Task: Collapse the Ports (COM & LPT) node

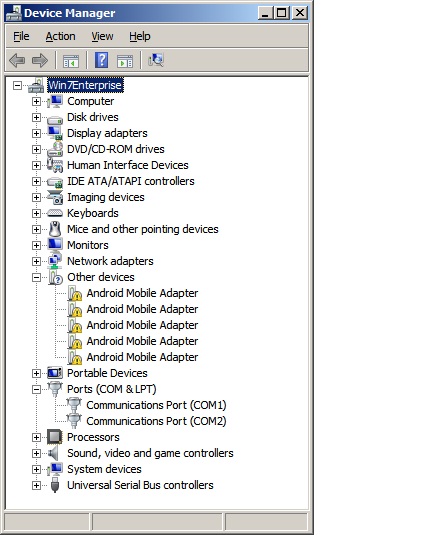Action: point(36,389)
